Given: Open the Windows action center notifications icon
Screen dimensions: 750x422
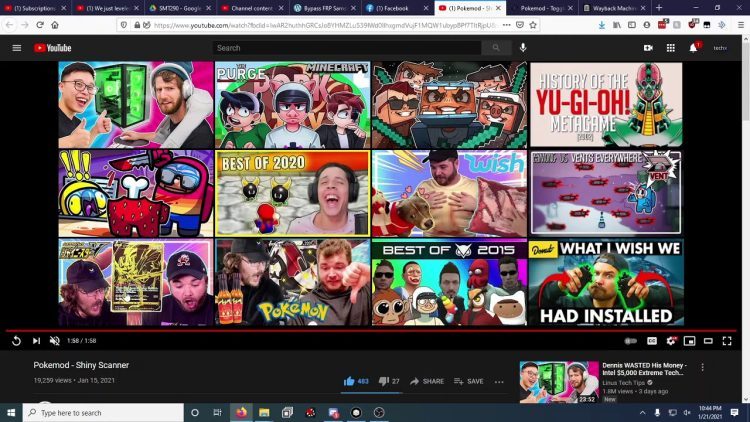Looking at the screenshot, I should click(x=735, y=412).
